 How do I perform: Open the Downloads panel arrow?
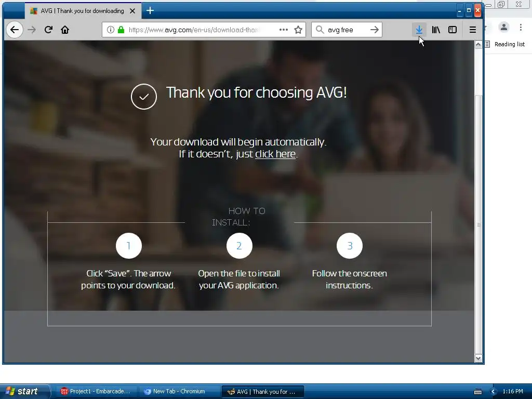tap(419, 30)
